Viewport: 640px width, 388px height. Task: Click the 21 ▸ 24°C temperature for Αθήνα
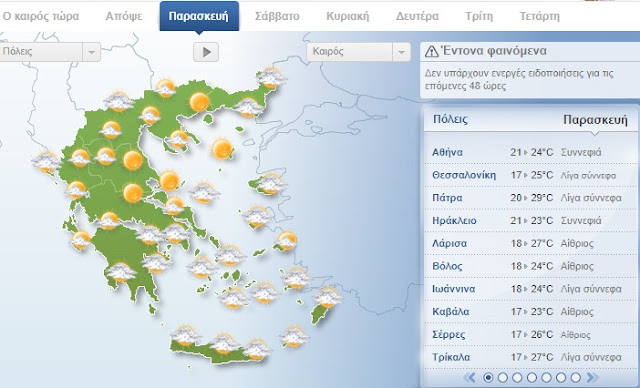531,152
